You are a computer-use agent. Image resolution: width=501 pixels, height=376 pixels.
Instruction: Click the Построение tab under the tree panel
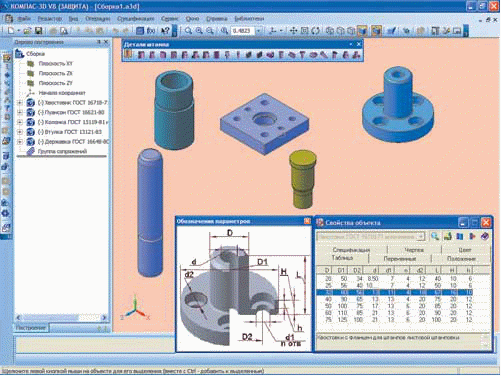click(31, 328)
